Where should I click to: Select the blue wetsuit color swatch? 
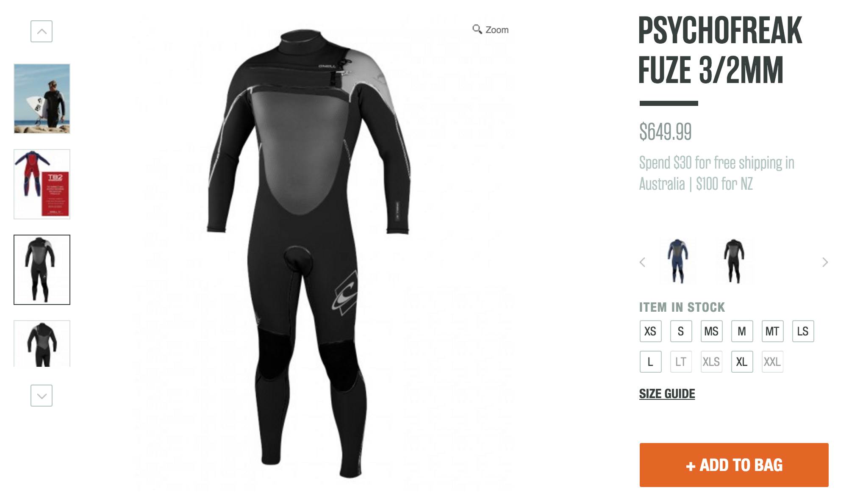click(x=677, y=261)
